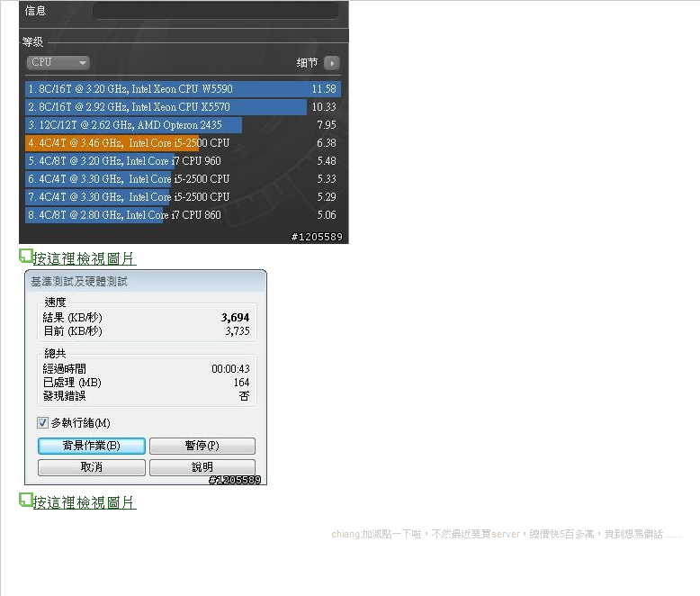The image size is (700, 596).
Task: Toggle the 多執行緒(M) multithreading checkbox
Action: click(x=42, y=422)
